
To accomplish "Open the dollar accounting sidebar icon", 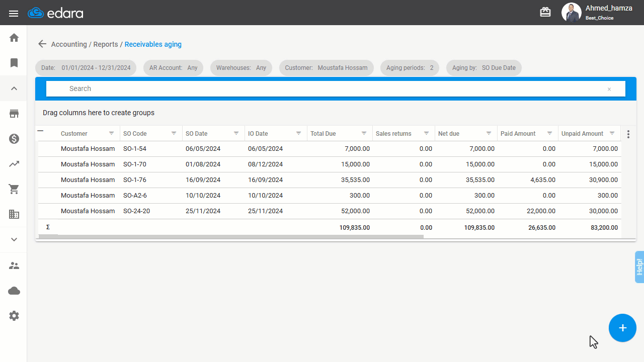I will pos(14,139).
